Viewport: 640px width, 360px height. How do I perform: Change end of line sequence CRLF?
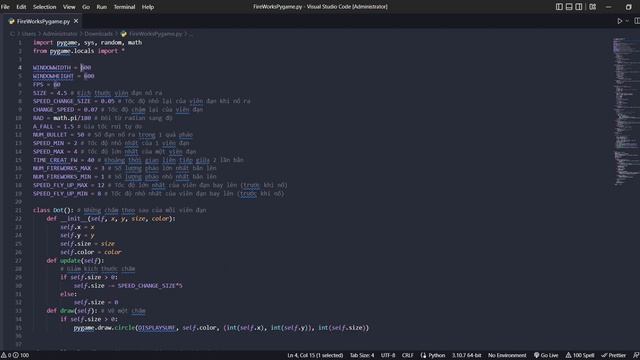[x=407, y=355]
